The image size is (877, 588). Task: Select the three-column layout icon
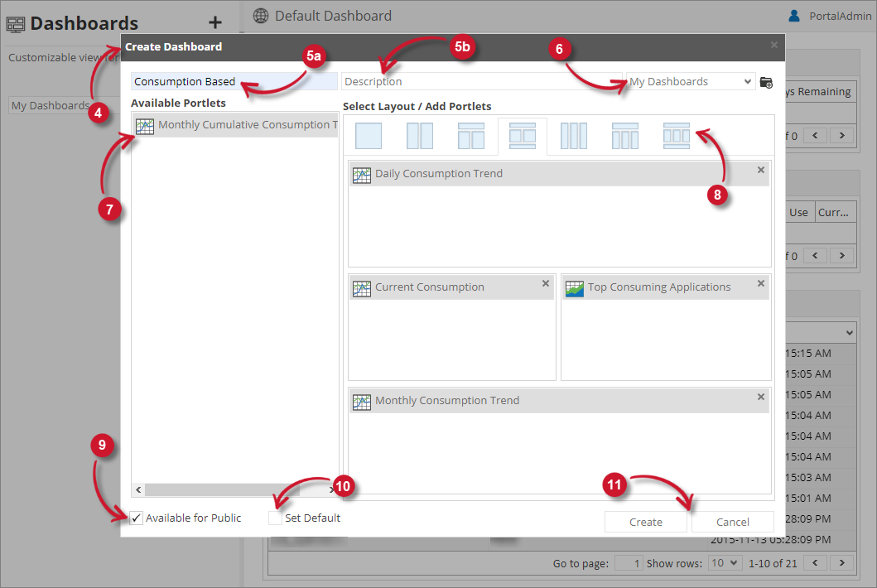tap(574, 135)
